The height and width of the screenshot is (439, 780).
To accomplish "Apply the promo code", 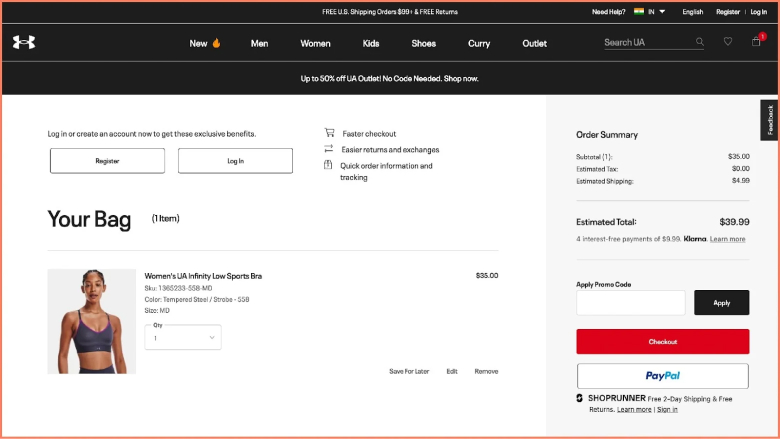I will tap(721, 303).
